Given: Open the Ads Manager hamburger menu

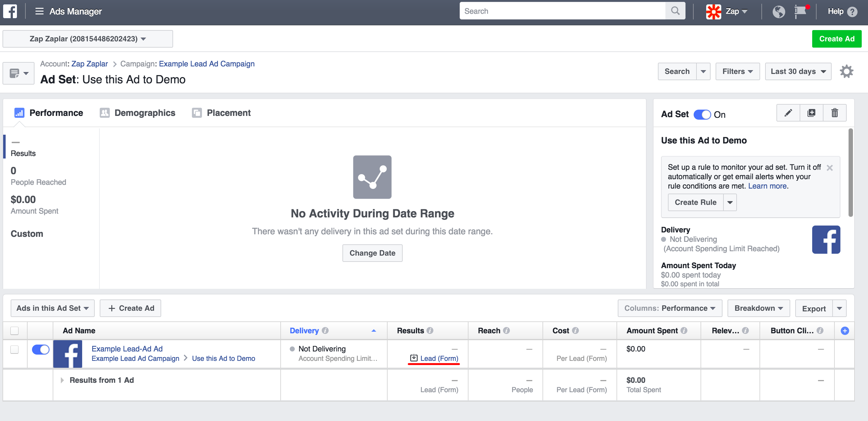Looking at the screenshot, I should [40, 11].
